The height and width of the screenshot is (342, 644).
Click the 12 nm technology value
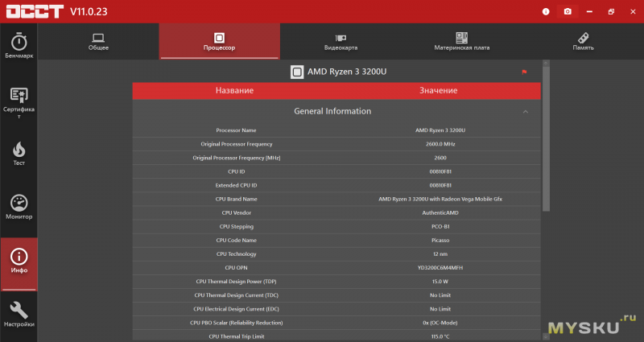[x=440, y=254]
